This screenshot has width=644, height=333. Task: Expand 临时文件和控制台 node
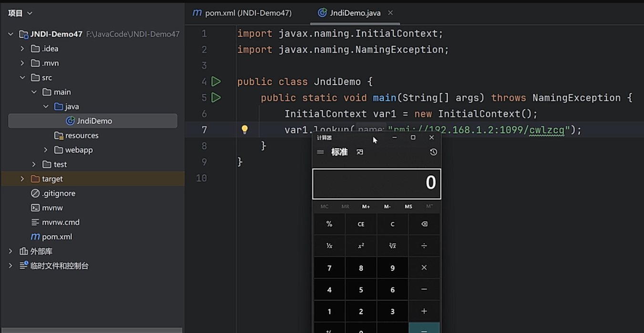10,266
